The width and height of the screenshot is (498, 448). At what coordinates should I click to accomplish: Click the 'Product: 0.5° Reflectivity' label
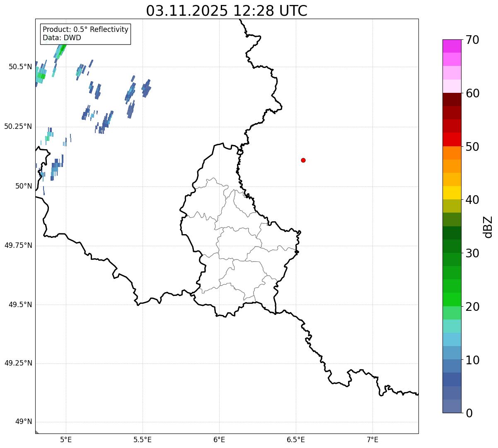point(85,29)
